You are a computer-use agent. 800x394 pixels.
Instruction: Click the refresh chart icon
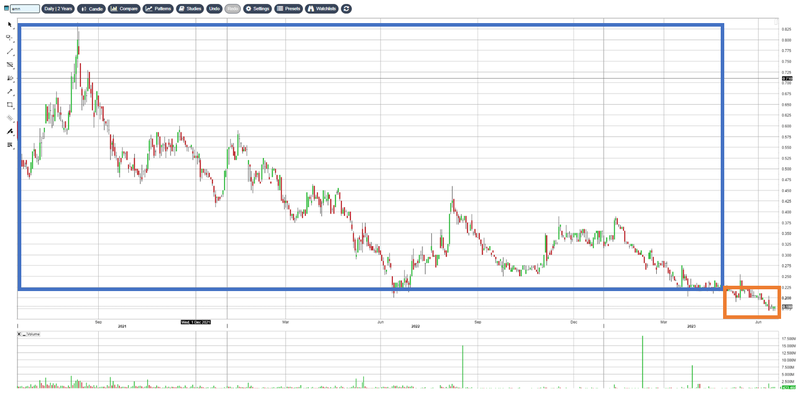click(346, 9)
